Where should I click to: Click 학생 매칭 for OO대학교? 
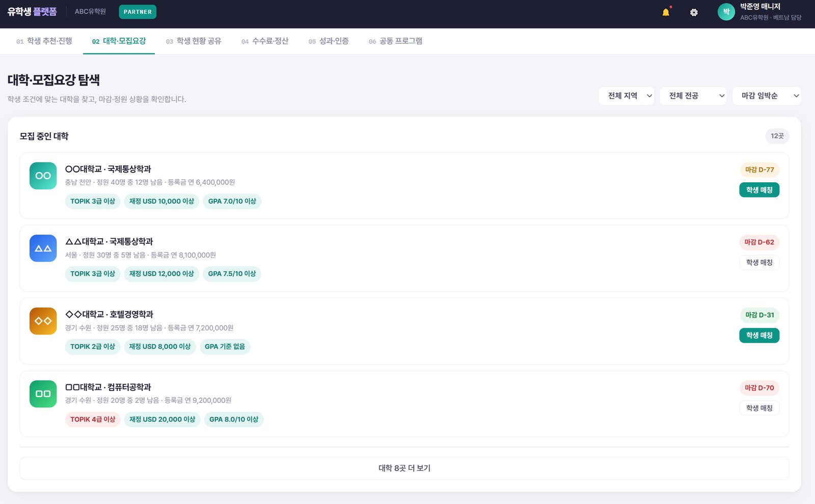(759, 190)
